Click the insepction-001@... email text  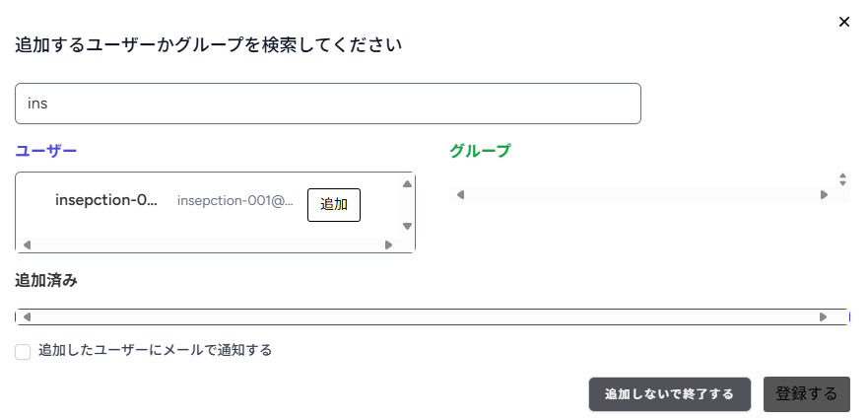(x=235, y=201)
